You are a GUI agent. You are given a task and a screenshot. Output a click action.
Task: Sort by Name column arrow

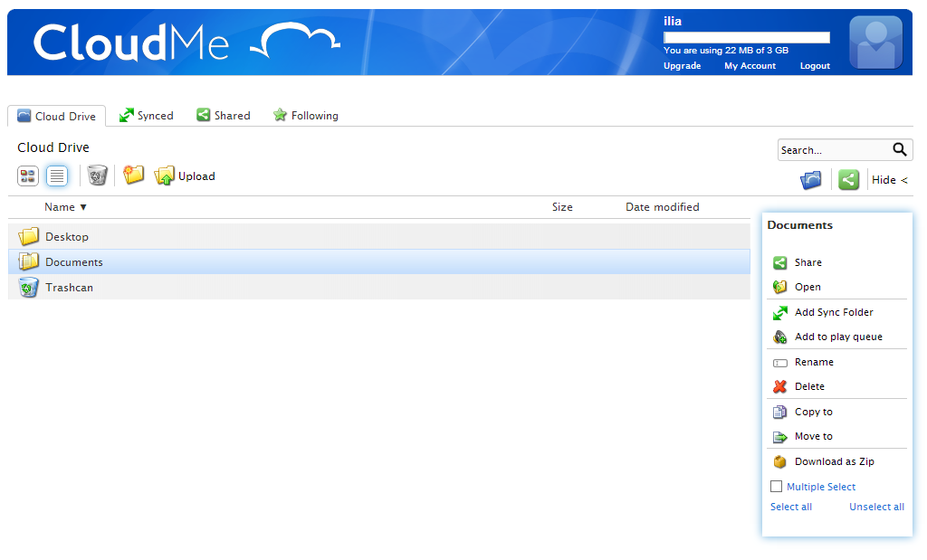click(x=83, y=207)
